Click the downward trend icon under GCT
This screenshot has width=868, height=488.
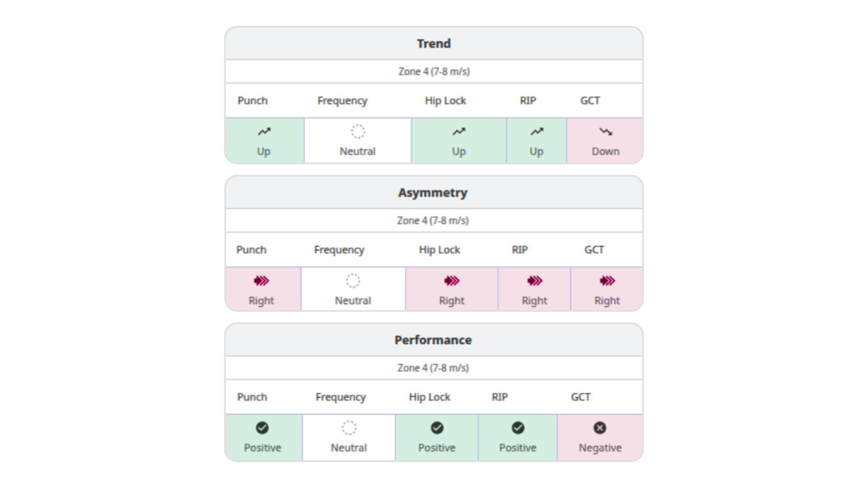pyautogui.click(x=606, y=131)
